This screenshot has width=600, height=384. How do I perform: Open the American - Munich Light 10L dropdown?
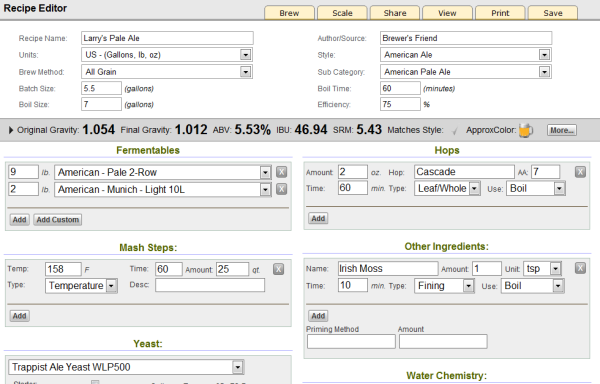point(163,189)
